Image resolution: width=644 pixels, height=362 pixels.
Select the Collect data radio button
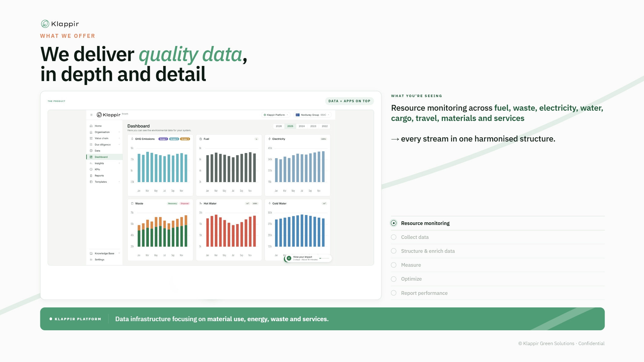pos(394,237)
